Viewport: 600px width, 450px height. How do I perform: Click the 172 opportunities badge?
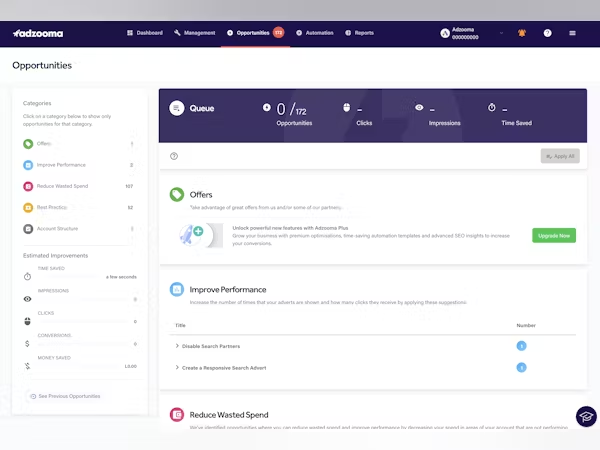click(x=279, y=33)
